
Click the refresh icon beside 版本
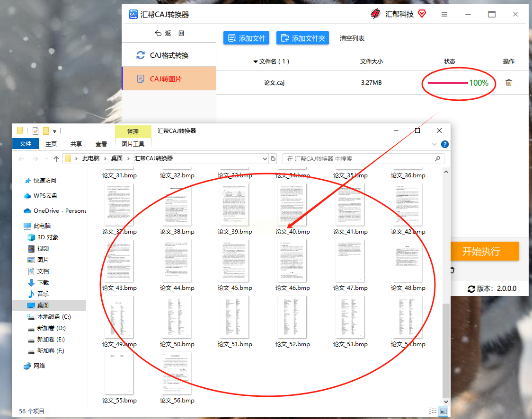pos(471,289)
